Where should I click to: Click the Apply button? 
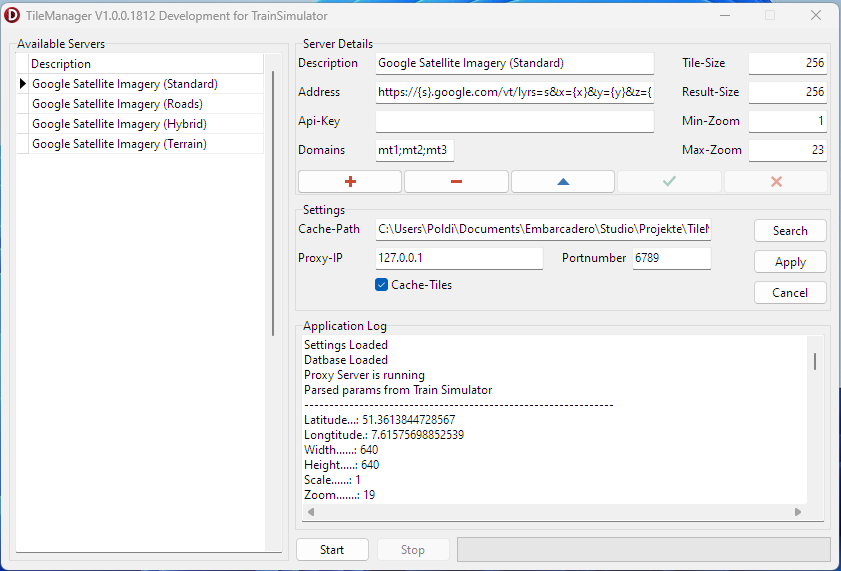790,262
